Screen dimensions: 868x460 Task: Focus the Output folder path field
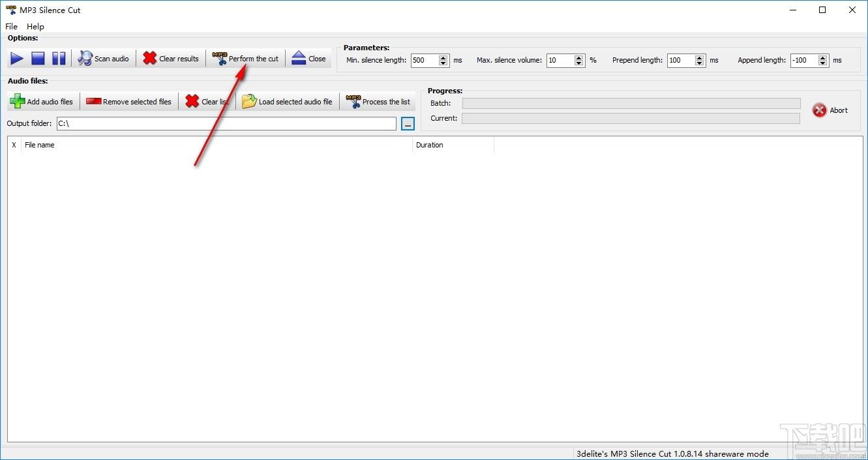[226, 123]
